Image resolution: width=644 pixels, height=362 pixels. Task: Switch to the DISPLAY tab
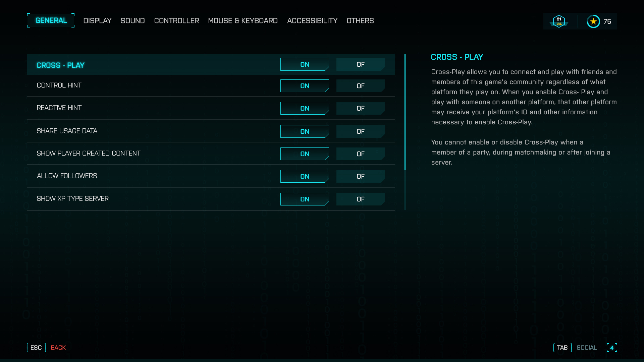click(x=97, y=20)
